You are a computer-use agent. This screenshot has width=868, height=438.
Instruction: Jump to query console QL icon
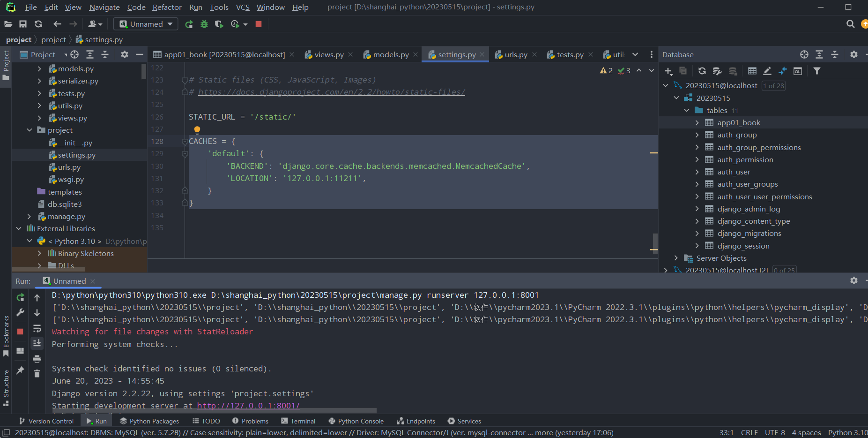point(798,71)
